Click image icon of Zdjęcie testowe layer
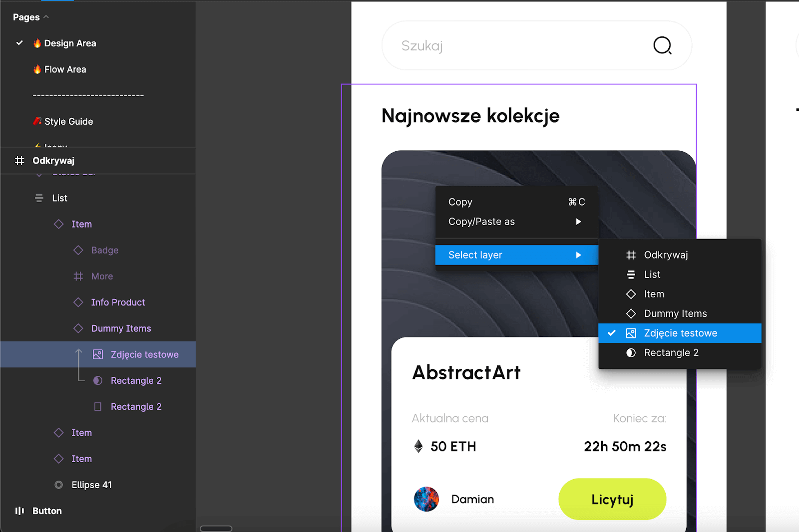 tap(98, 354)
